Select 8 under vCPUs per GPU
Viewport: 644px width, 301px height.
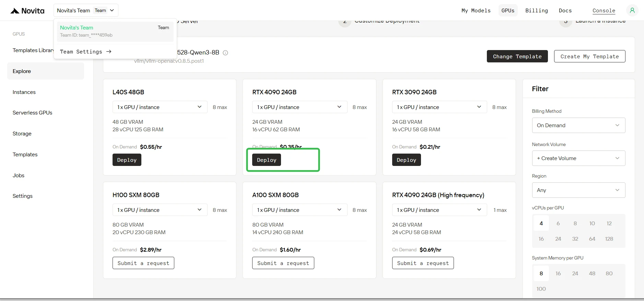tap(575, 224)
